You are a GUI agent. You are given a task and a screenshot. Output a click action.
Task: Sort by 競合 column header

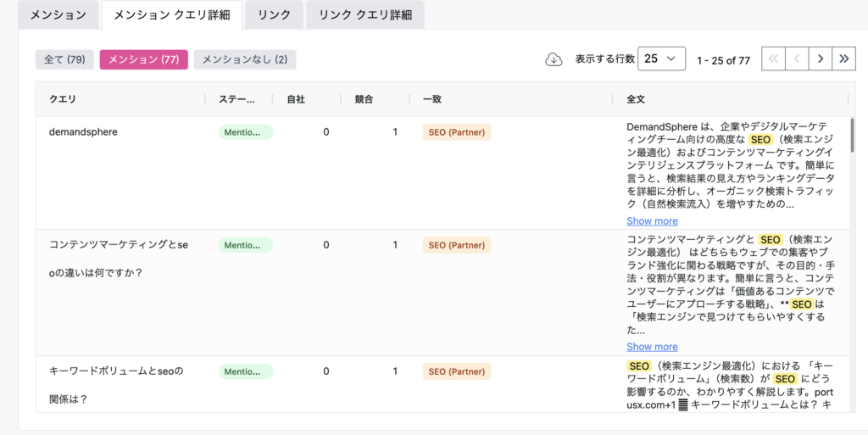coord(364,99)
